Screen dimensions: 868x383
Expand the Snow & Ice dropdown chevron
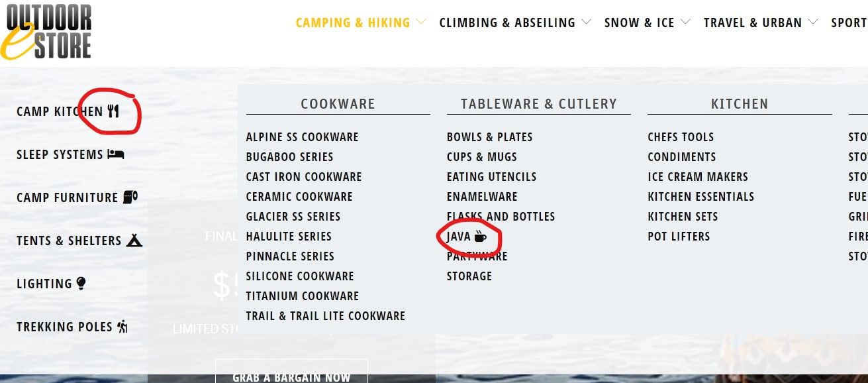pos(685,23)
